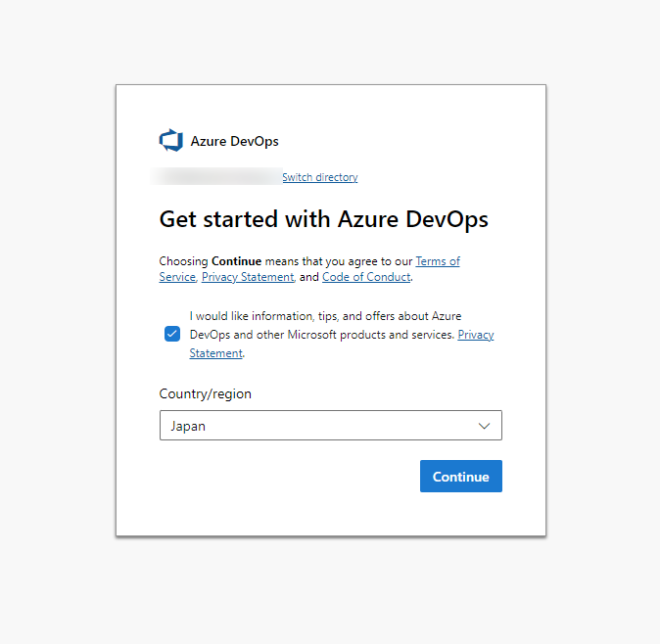Open the Privacy Statement link beside Terms of Service

tap(248, 277)
